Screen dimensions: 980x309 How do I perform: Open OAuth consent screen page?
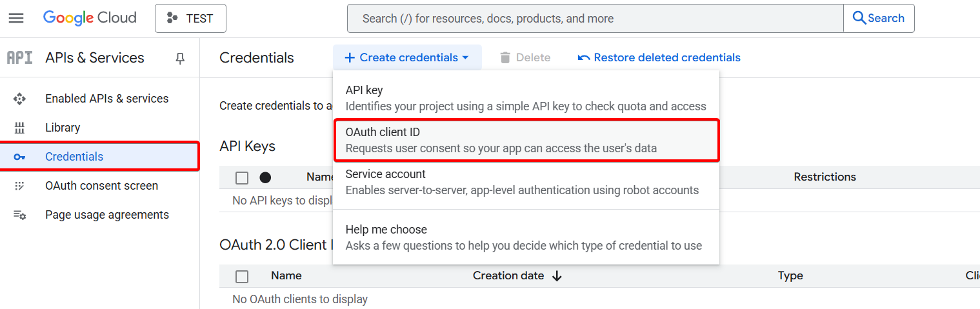pyautogui.click(x=101, y=186)
